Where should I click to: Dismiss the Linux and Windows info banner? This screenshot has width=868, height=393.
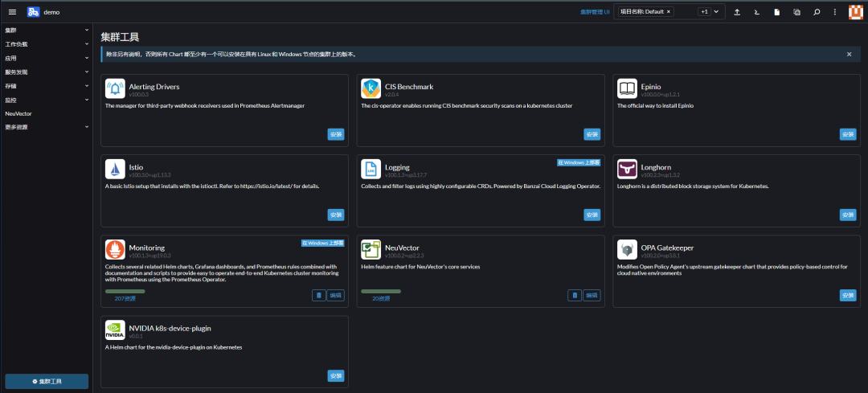pyautogui.click(x=850, y=54)
